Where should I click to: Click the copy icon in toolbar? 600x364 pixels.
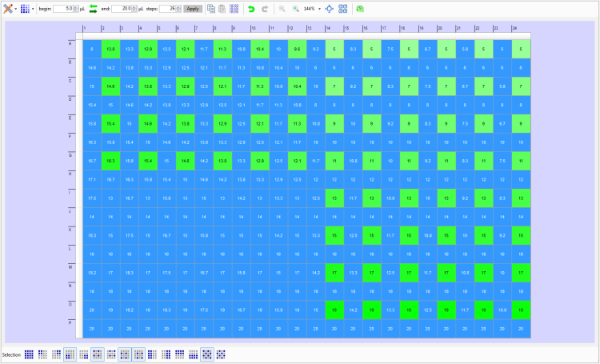pyautogui.click(x=210, y=8)
